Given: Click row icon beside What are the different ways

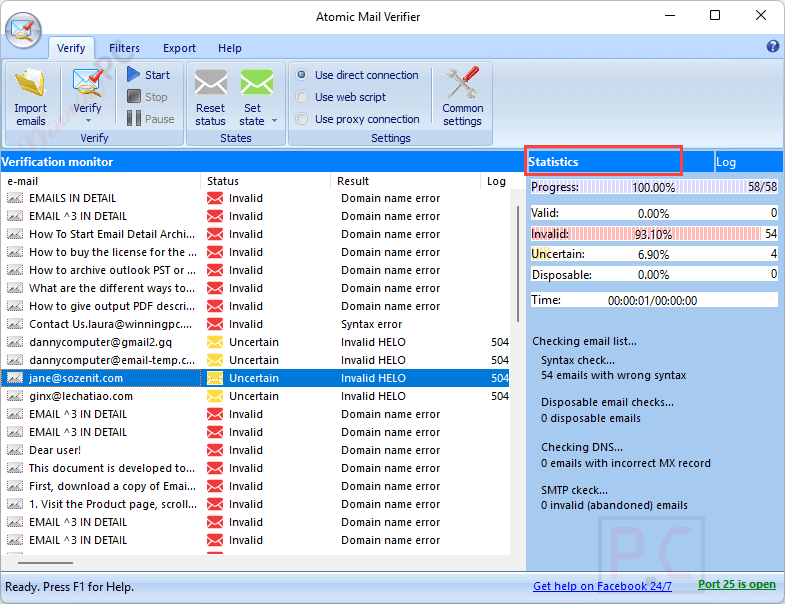Looking at the screenshot, I should [x=15, y=288].
